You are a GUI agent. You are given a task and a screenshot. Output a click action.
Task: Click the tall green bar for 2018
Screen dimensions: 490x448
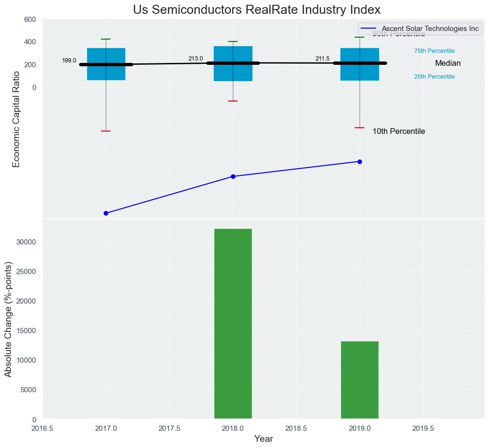point(233,324)
